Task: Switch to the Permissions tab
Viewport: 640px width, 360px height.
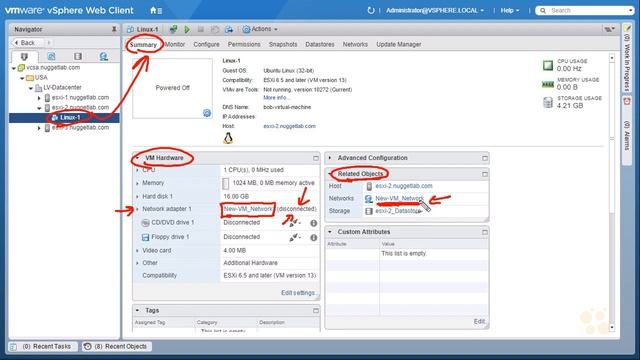Action: click(x=244, y=44)
